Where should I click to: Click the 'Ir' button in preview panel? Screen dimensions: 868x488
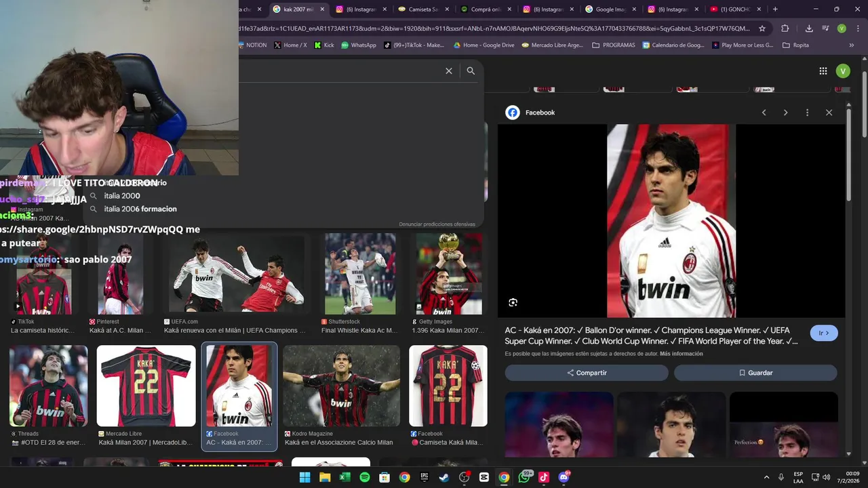click(824, 333)
